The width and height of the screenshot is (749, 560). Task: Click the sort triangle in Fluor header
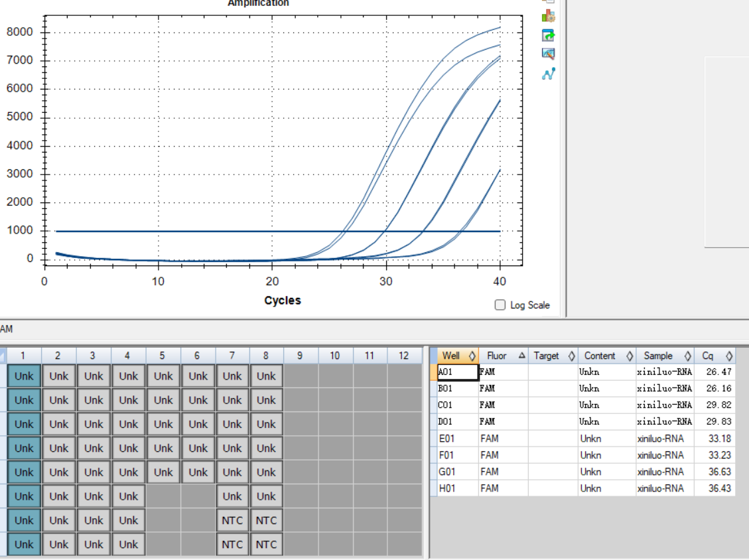pyautogui.click(x=521, y=356)
